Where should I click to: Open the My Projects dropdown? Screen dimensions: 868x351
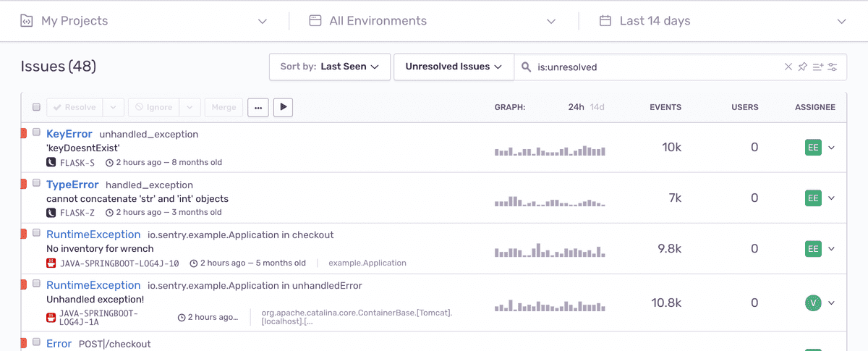click(x=145, y=21)
